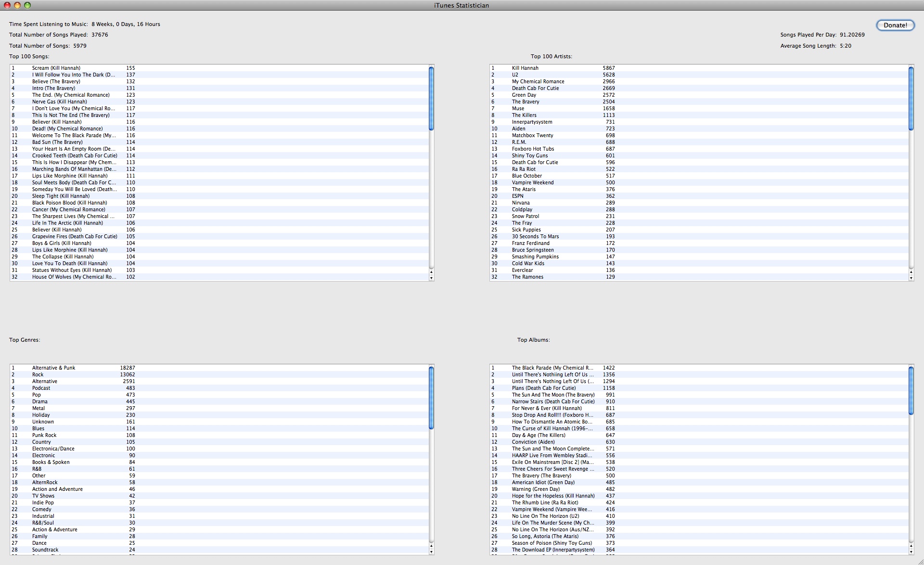Select album row Day & Age (The Killers)
This screenshot has height=565, width=924.
click(699, 435)
